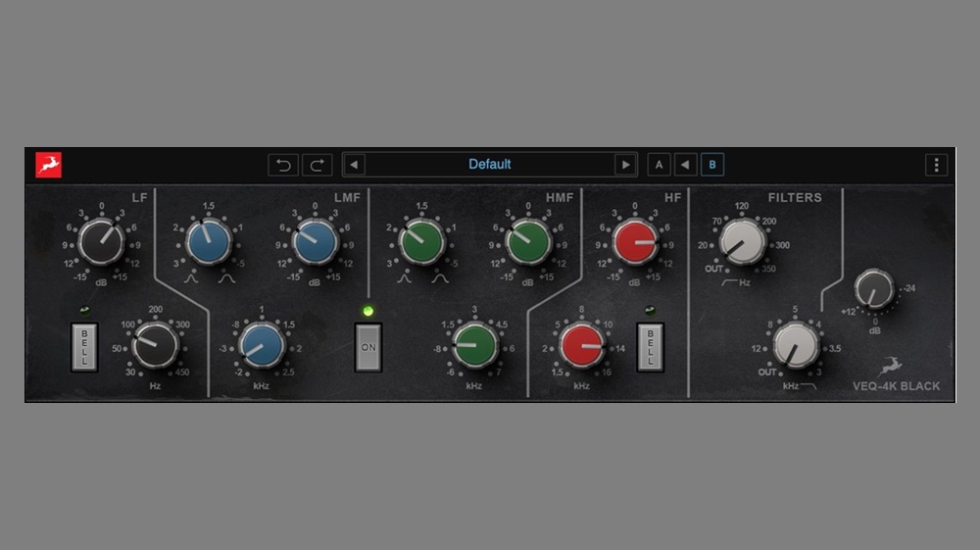Image resolution: width=980 pixels, height=550 pixels.
Task: Click the output gain dB knob
Action: tap(874, 289)
